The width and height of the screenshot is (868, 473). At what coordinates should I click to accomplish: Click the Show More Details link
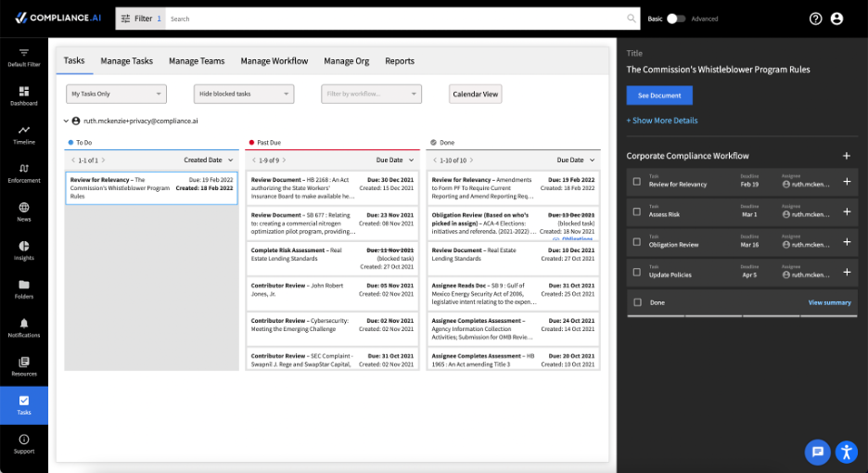point(662,121)
